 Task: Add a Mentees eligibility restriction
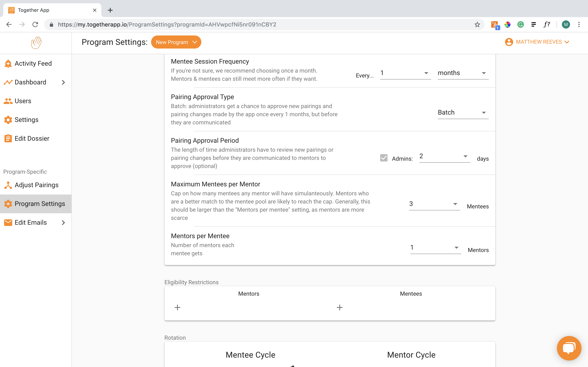340,307
